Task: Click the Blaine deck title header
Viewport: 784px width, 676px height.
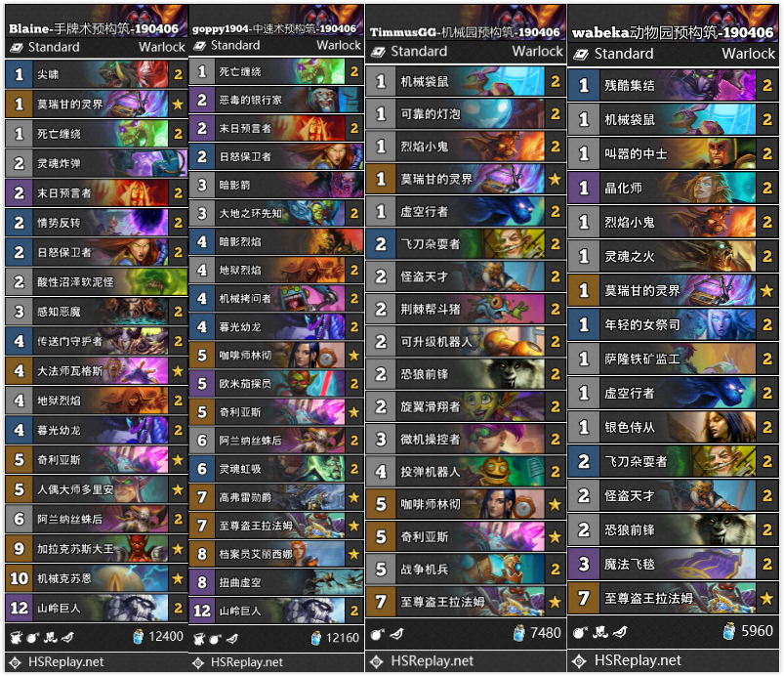Action: [x=94, y=28]
